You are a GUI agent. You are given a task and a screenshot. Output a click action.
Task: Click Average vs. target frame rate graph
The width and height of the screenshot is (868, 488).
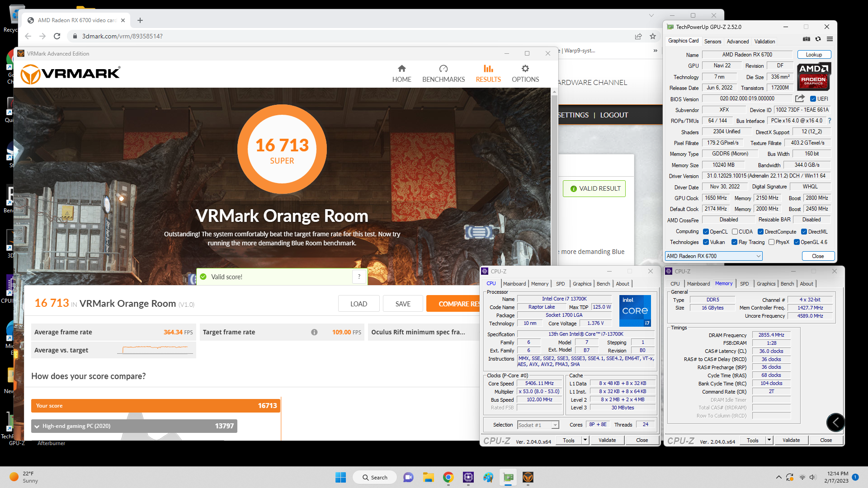pyautogui.click(x=155, y=350)
